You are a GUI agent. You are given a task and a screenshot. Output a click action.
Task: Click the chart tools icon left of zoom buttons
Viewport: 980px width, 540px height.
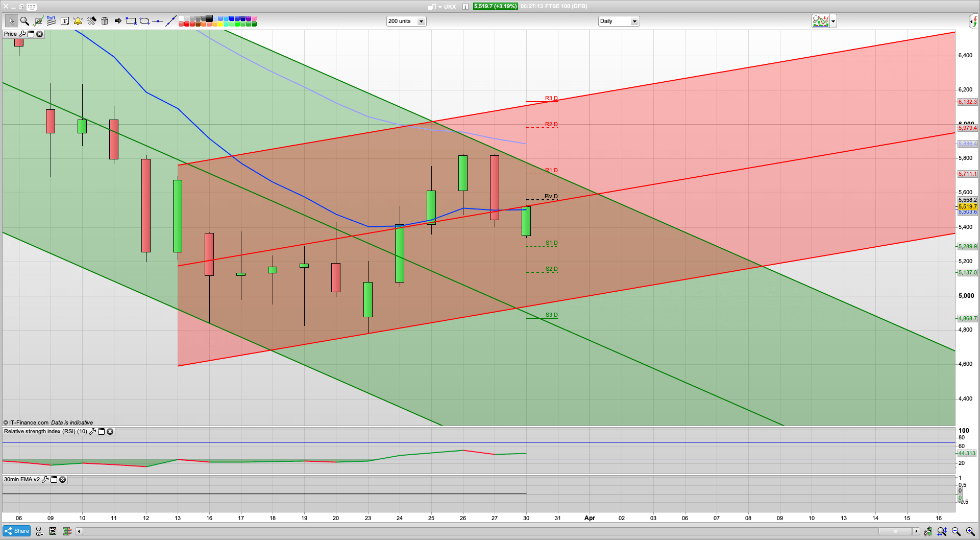pyautogui.click(x=927, y=531)
